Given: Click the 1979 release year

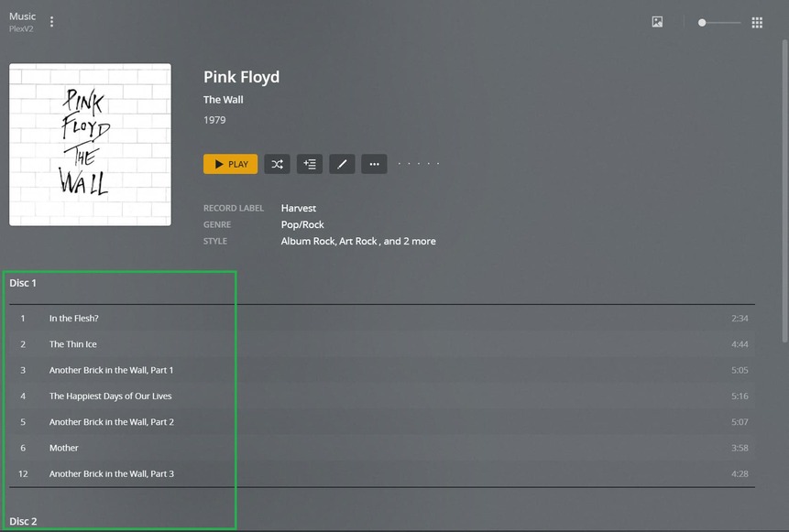Looking at the screenshot, I should point(214,120).
